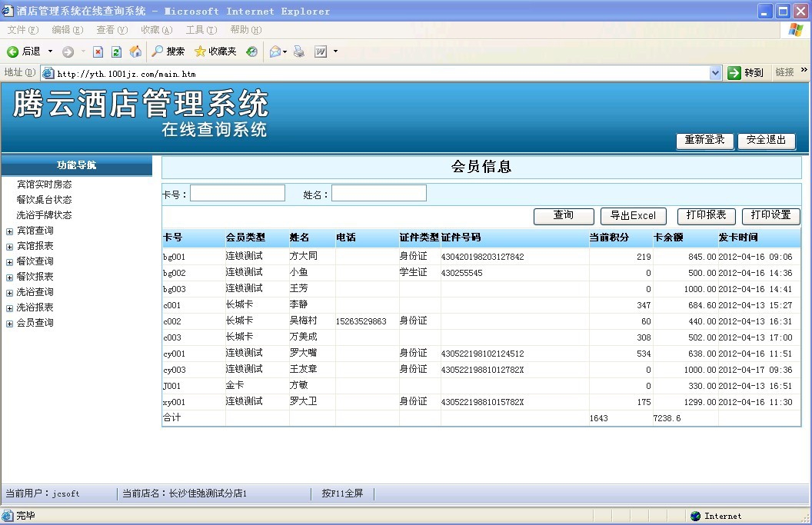Click the Home page icon

pyautogui.click(x=135, y=52)
